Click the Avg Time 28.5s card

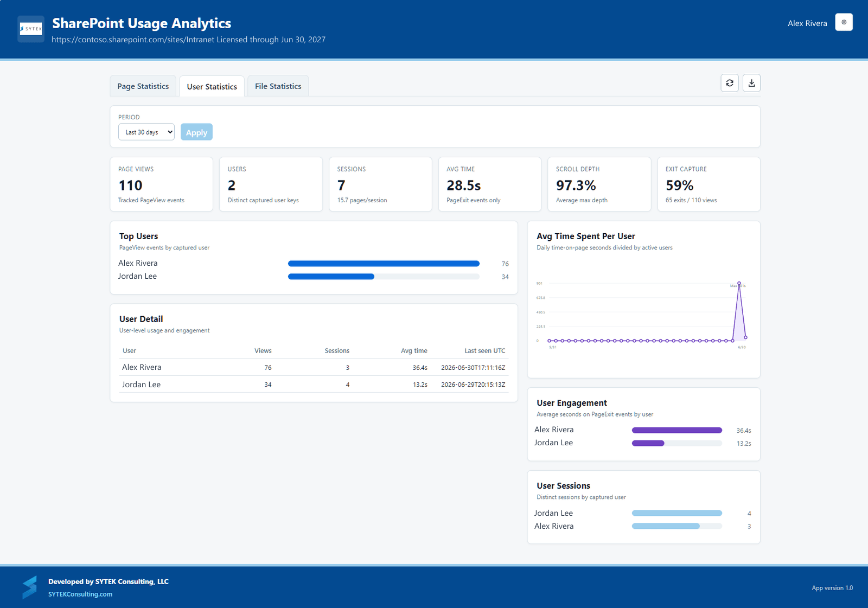click(x=490, y=184)
